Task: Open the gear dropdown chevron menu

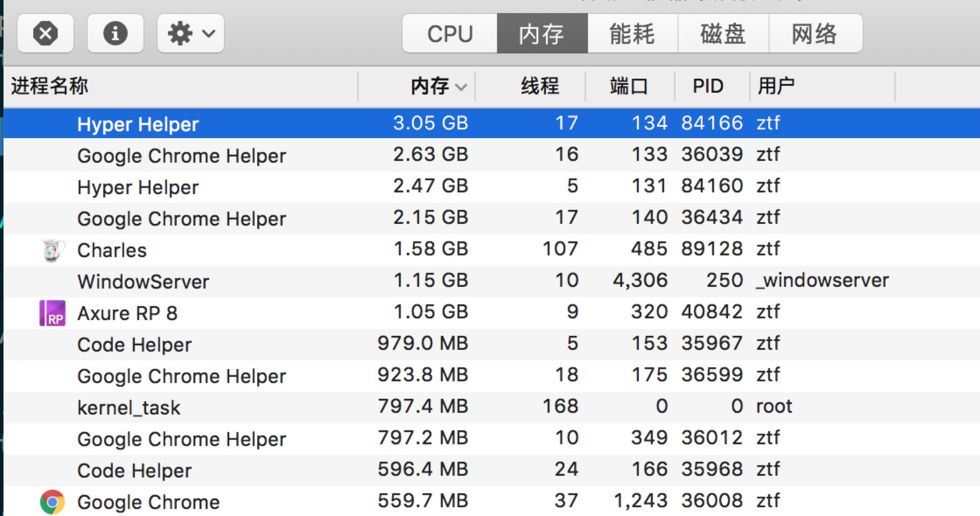Action: [209, 33]
